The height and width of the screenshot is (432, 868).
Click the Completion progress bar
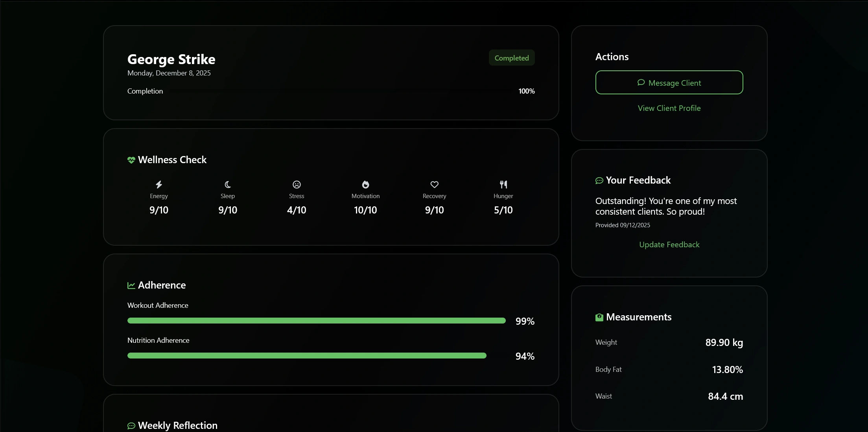click(340, 91)
